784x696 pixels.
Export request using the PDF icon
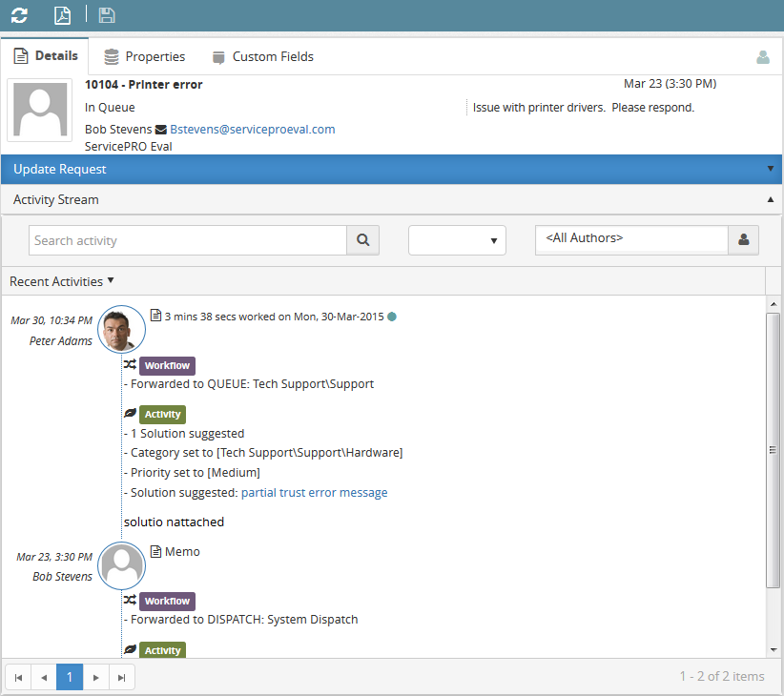coord(62,15)
